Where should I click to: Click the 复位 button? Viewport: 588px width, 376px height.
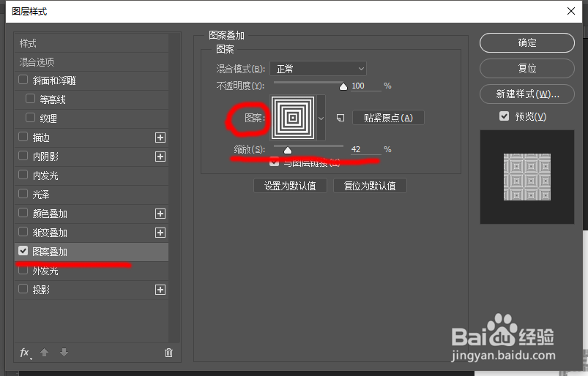527,68
